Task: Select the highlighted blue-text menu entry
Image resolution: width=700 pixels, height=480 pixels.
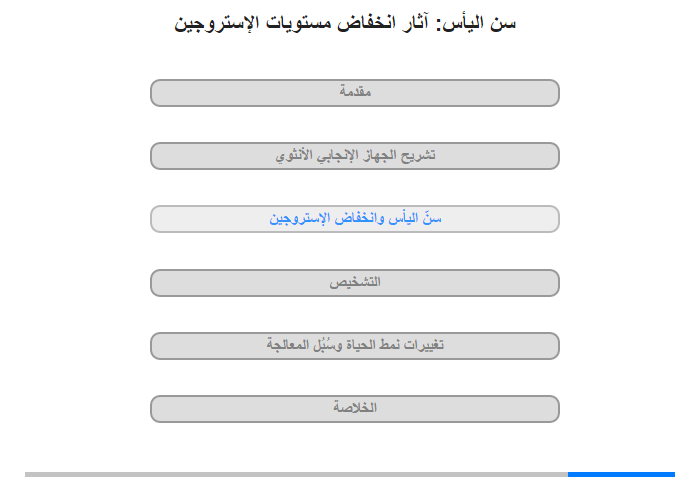Action: click(x=355, y=219)
